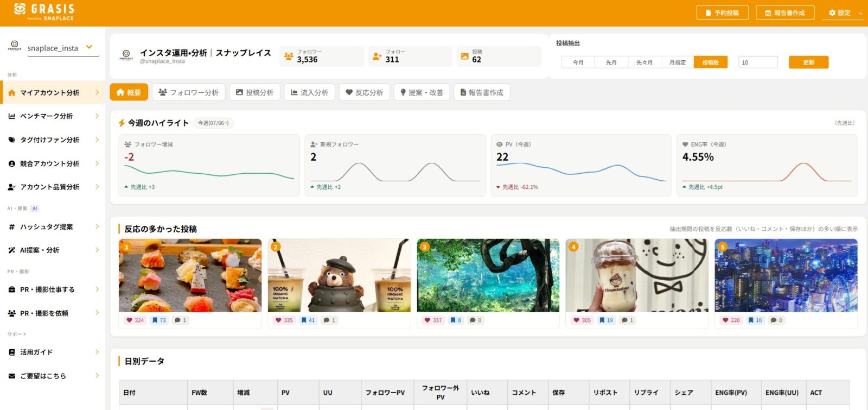Click the post count input field showing 10

[x=758, y=62]
